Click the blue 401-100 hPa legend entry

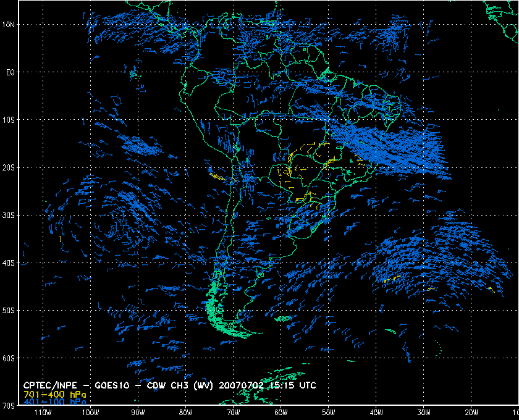[x=54, y=402]
